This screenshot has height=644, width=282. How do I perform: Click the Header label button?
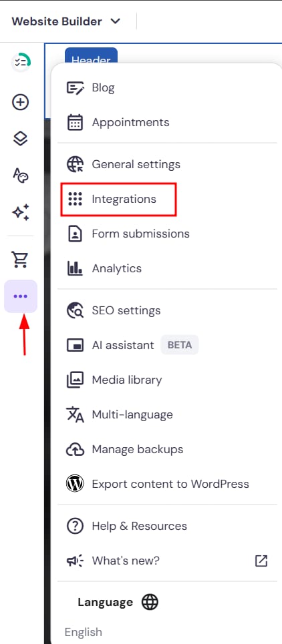(92, 56)
